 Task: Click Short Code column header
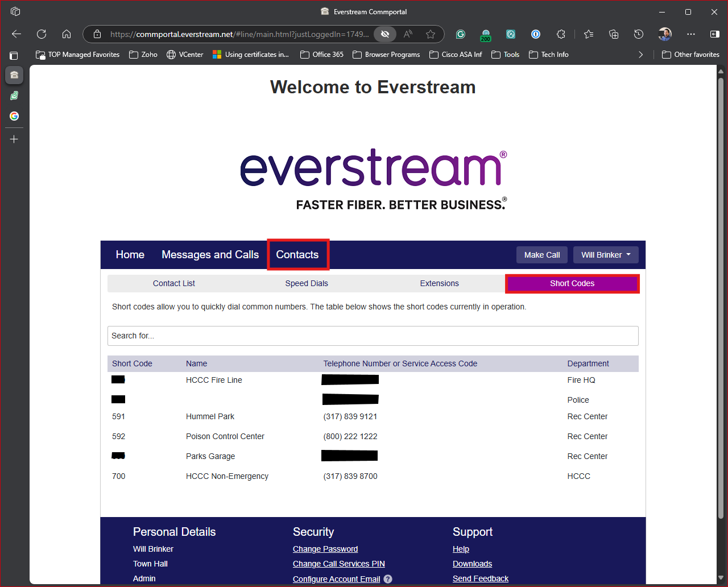click(132, 363)
